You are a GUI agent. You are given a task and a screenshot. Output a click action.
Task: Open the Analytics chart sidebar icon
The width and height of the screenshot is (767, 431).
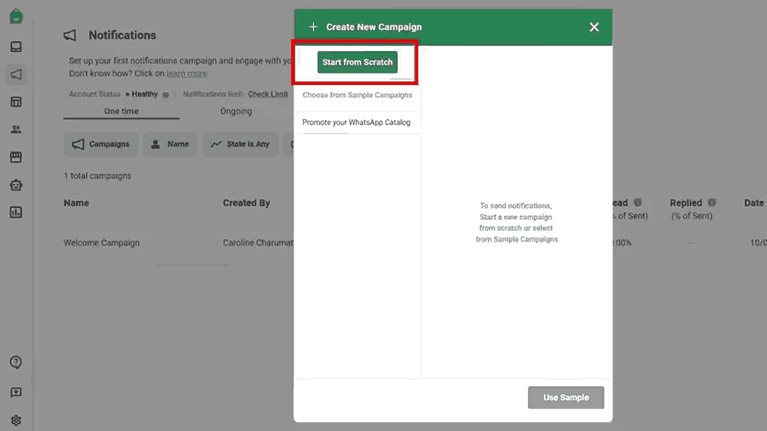point(16,212)
